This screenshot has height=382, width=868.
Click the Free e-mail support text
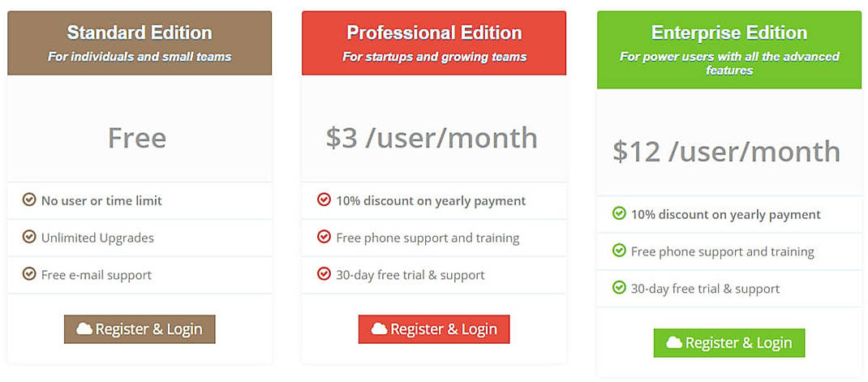click(x=97, y=275)
